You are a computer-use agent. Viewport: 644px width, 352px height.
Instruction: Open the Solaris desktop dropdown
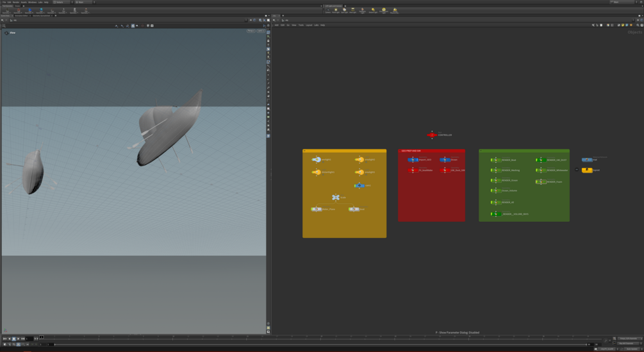[x=63, y=2]
